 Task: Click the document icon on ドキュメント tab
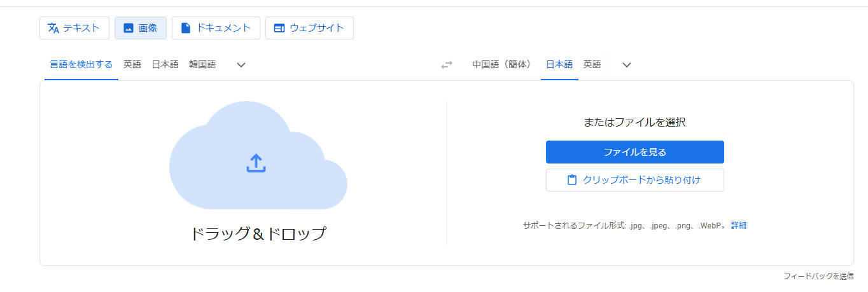[186, 28]
